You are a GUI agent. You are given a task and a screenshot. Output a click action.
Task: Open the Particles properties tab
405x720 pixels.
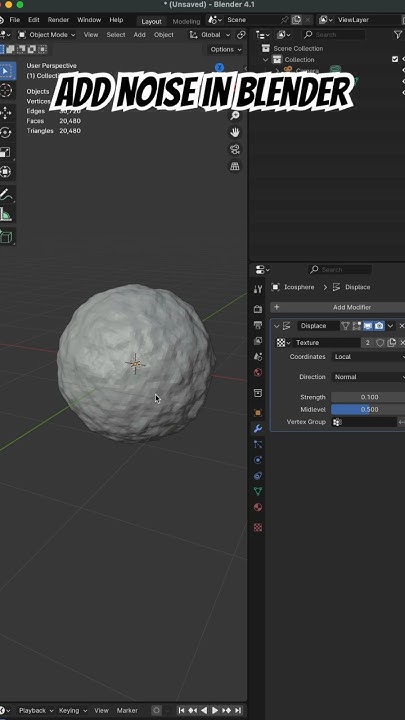[258, 444]
